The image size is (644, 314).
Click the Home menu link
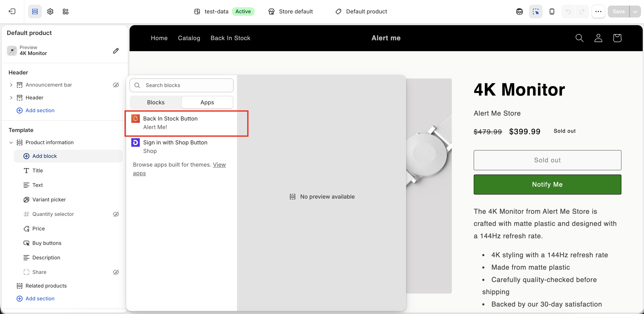pyautogui.click(x=159, y=38)
